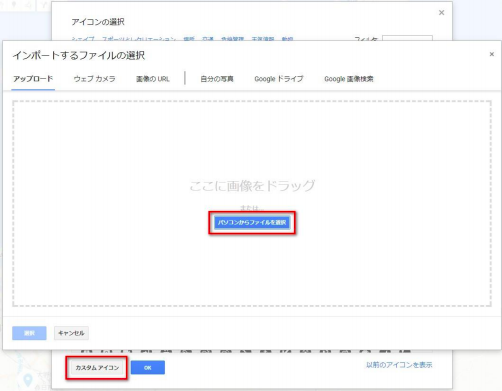Click the filter input in icon dialog
This screenshot has height=391, width=502.
tap(407, 38)
